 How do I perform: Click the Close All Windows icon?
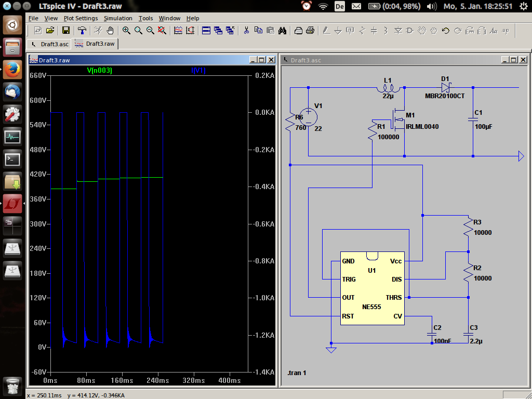(x=230, y=31)
